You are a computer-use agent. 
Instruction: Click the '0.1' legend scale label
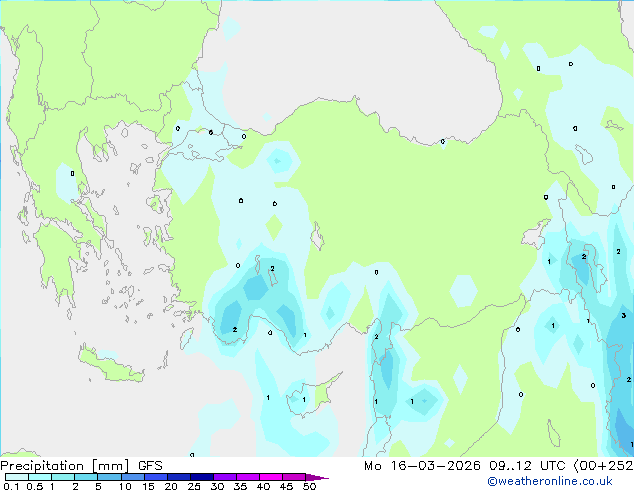pyautogui.click(x=11, y=486)
